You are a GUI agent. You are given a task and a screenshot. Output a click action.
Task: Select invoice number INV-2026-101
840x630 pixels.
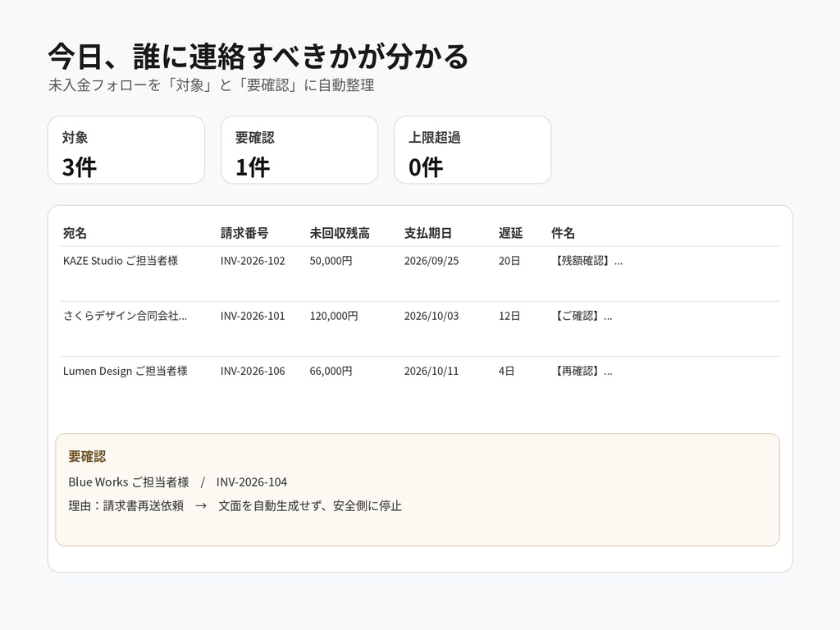tap(253, 316)
